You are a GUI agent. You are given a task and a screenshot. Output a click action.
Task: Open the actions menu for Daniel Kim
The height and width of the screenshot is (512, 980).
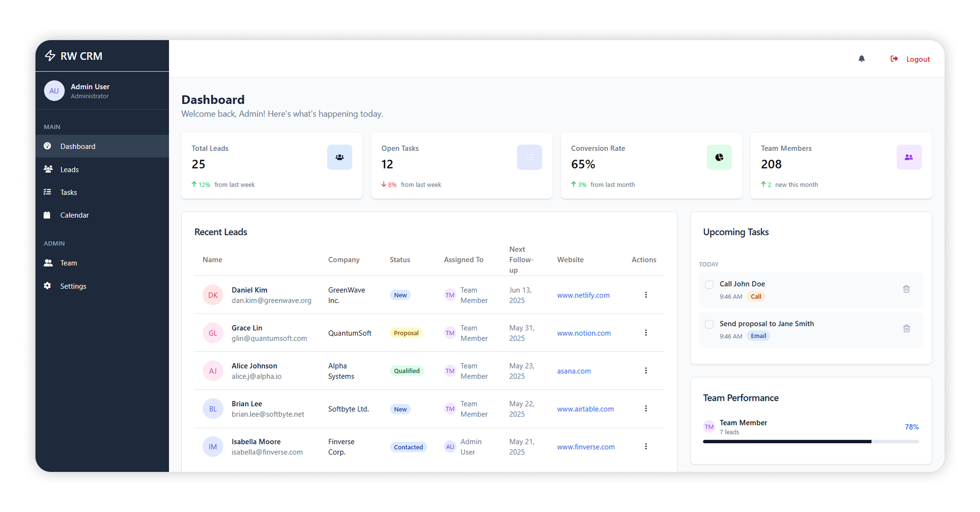tap(646, 295)
